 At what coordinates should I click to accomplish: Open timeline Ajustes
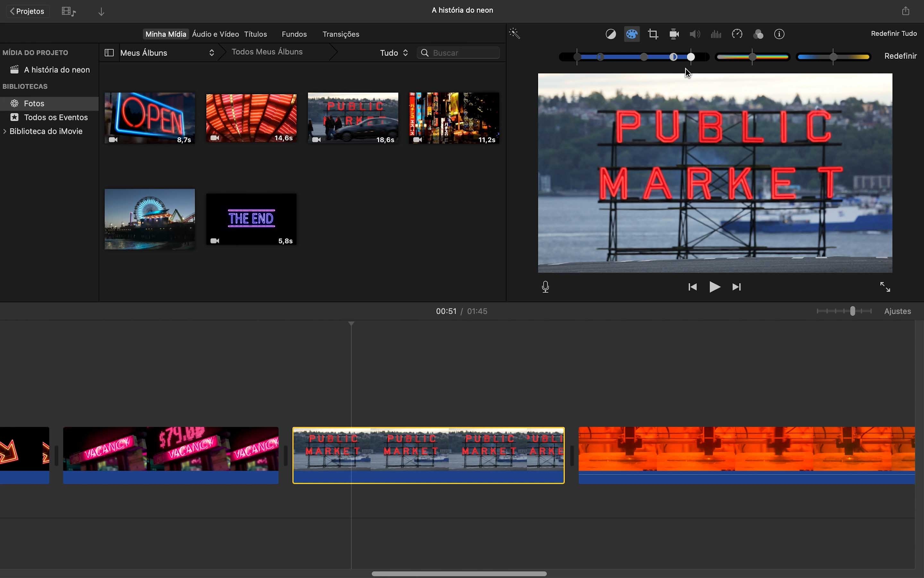(897, 311)
